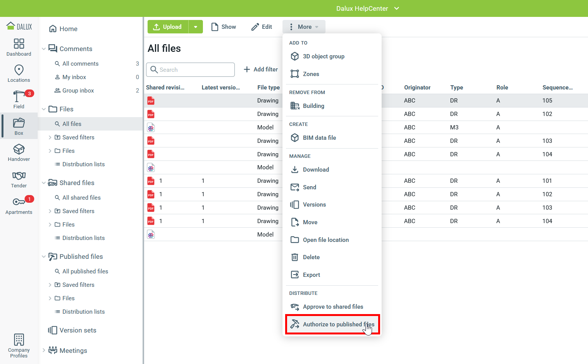Open Apartments module with key icon
Image resolution: width=588 pixels, height=364 pixels.
[x=19, y=205]
